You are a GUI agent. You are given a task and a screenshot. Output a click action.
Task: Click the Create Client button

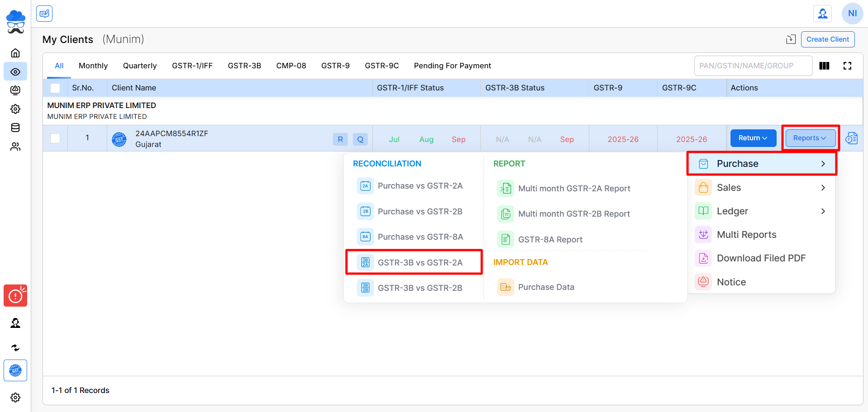(828, 39)
